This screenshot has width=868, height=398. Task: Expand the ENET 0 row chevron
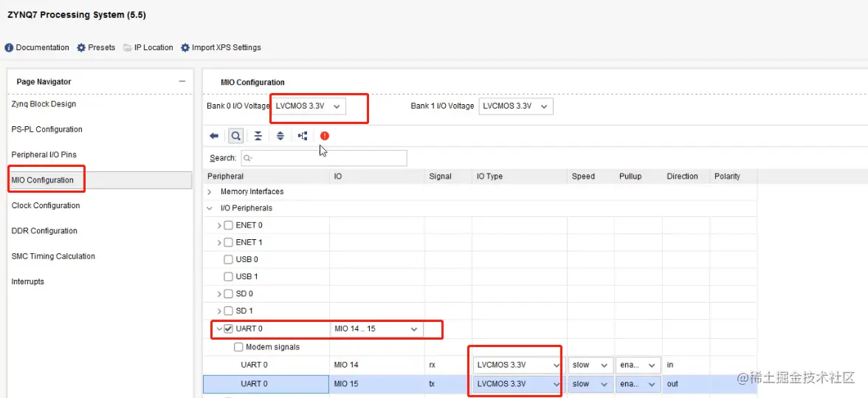coord(219,225)
